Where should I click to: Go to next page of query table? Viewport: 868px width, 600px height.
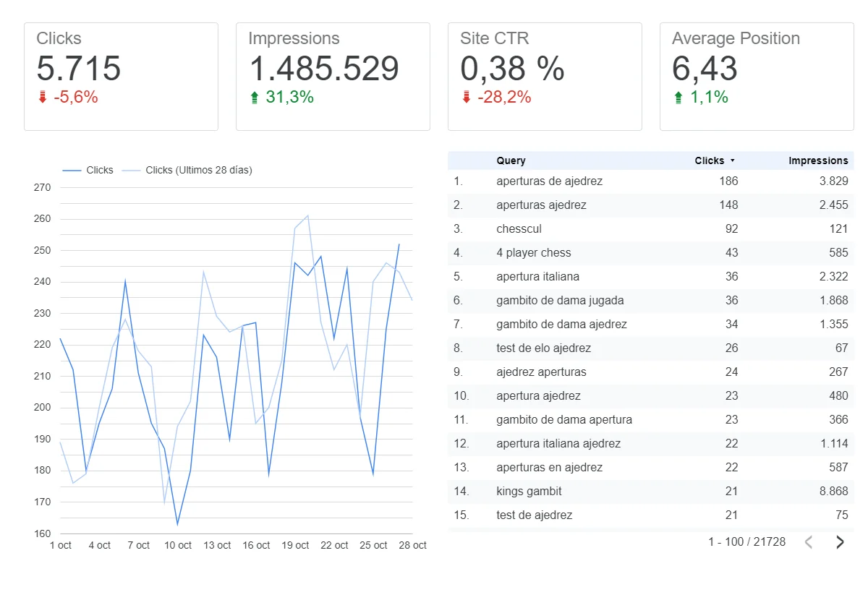pos(840,542)
